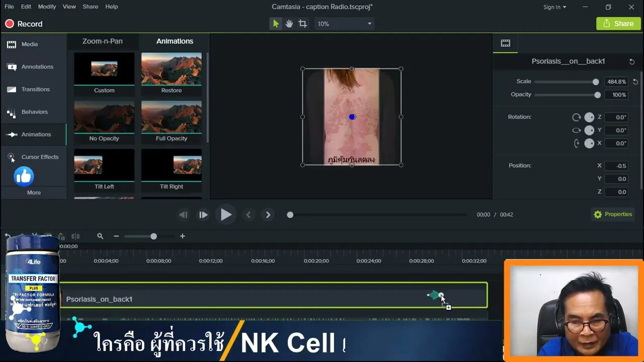Go to the next clip arrow
The height and width of the screenshot is (362, 644).
tap(268, 215)
